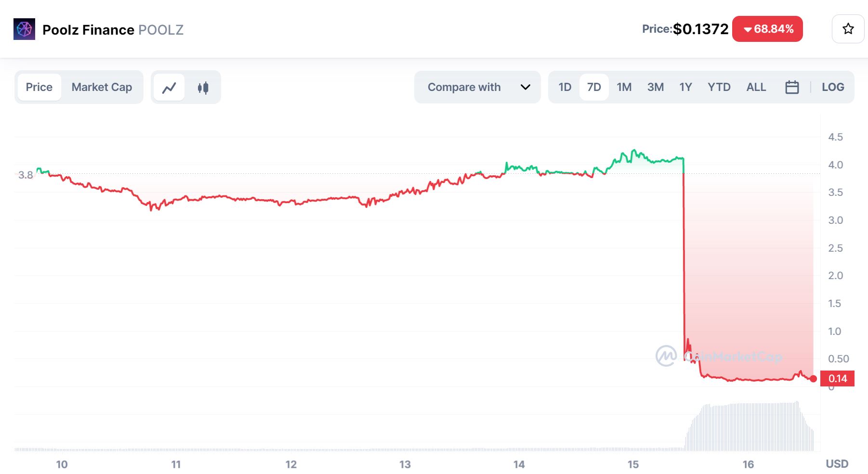Set chart range to 1D
Screen dimensions: 868x474
[x=565, y=87]
